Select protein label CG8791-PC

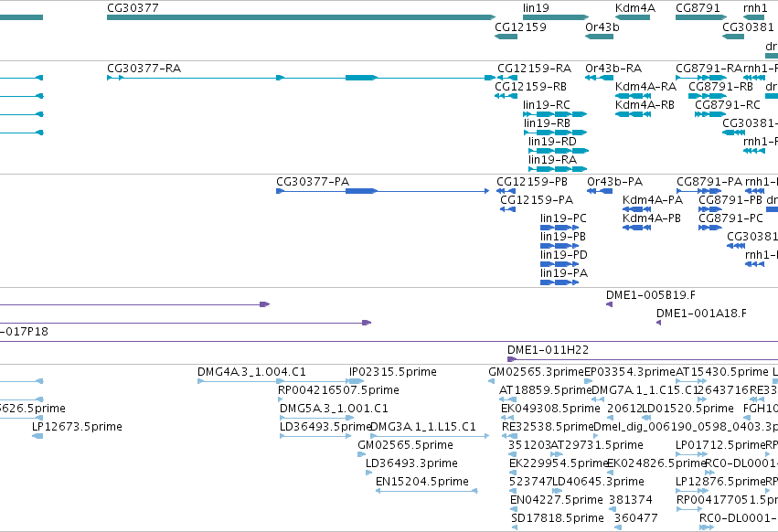click(730, 218)
